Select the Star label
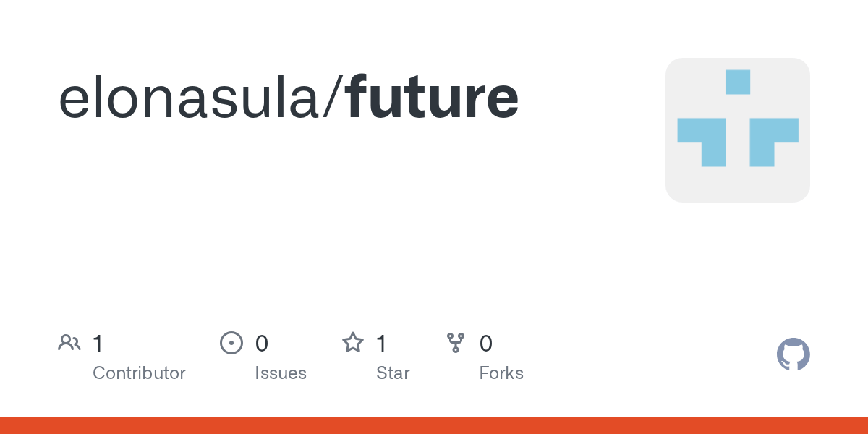868x434 pixels. coord(393,373)
